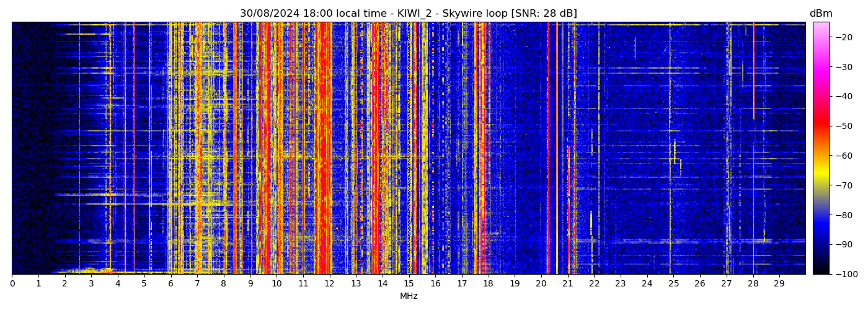Click the spectrogram chart title text
The image size is (868, 310).
tap(408, 14)
